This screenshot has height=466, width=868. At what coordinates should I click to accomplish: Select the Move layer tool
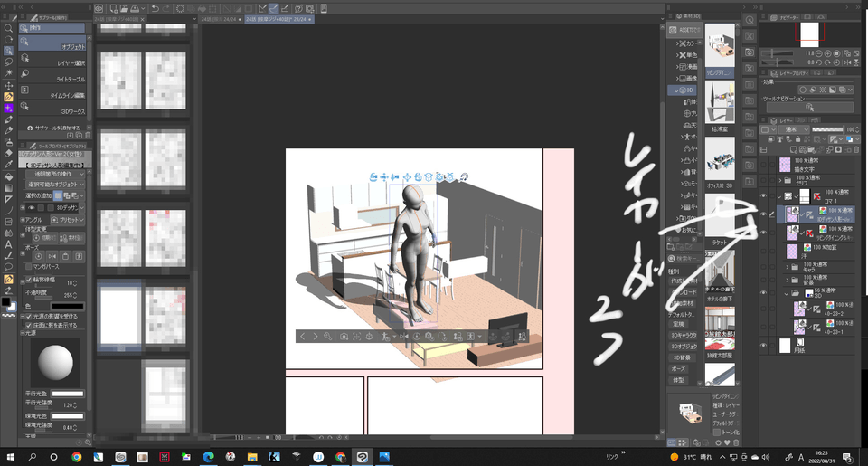8,85
